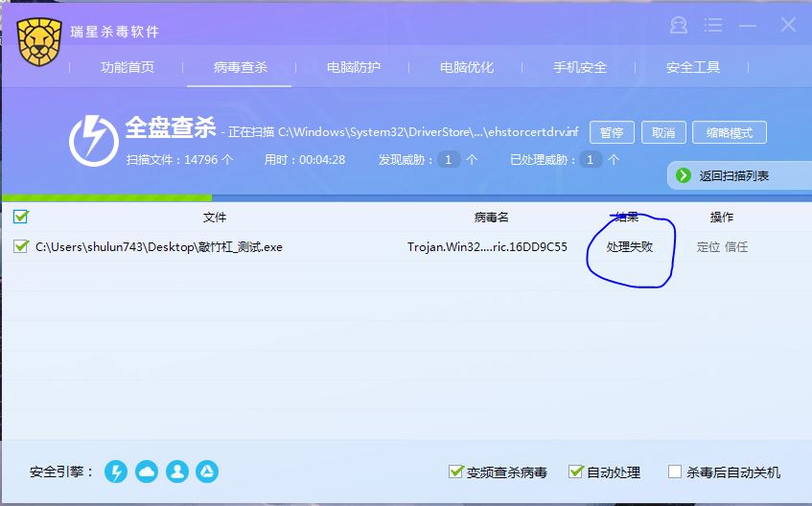Image resolution: width=812 pixels, height=506 pixels.
Task: Click the 扫描文件：14796 个 statistic
Action: tap(179, 159)
